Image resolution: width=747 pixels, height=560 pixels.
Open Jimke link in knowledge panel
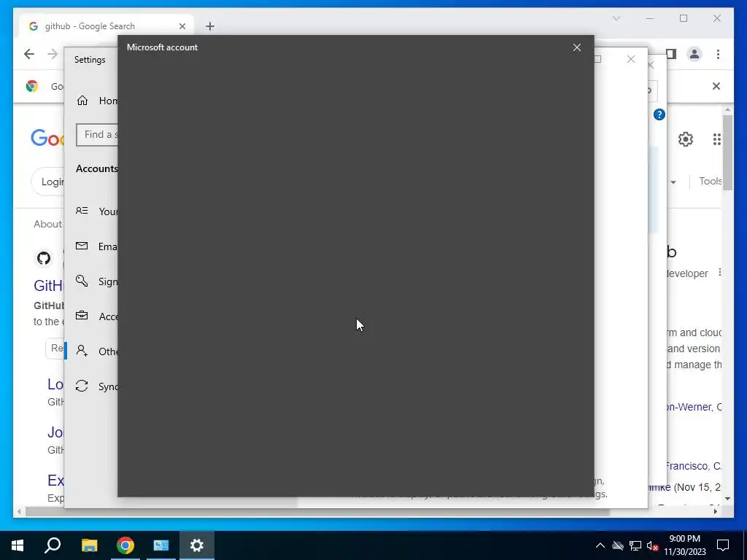point(659,487)
